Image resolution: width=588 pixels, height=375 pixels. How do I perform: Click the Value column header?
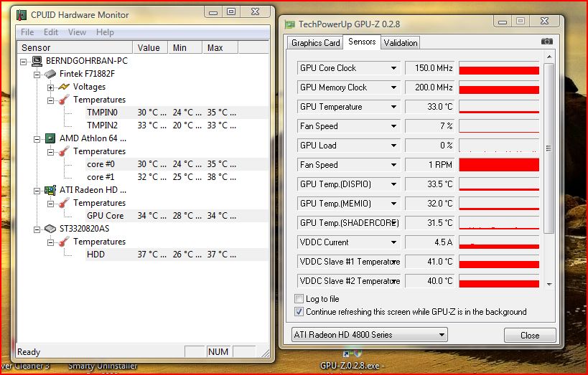point(150,47)
